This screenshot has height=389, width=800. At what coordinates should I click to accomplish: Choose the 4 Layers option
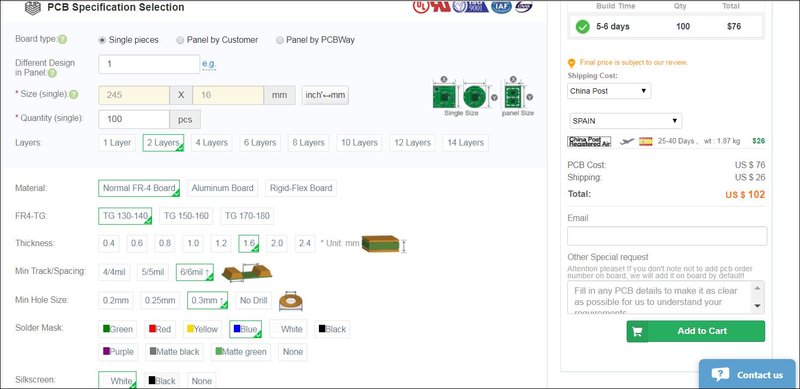click(x=211, y=142)
